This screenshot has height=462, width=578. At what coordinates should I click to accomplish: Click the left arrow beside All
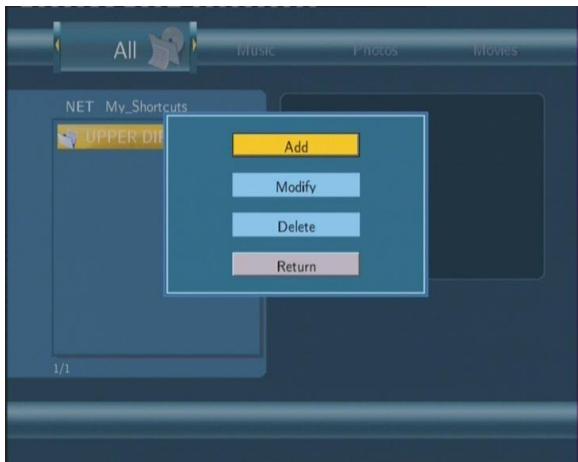57,45
